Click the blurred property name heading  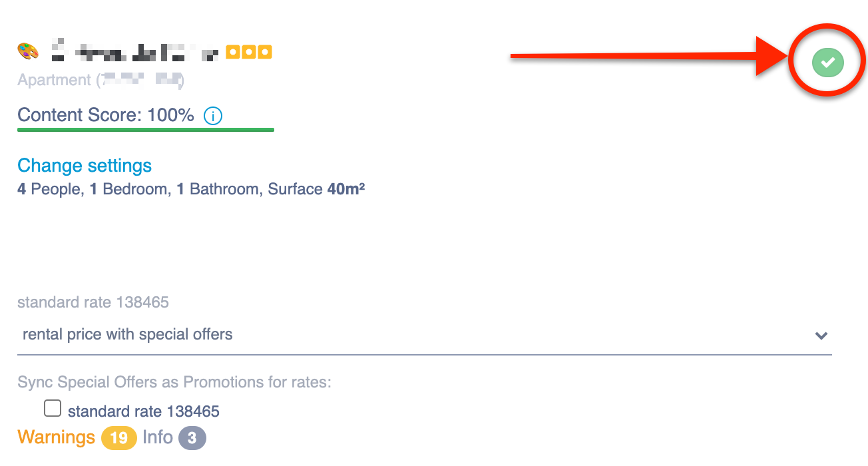tap(135, 51)
